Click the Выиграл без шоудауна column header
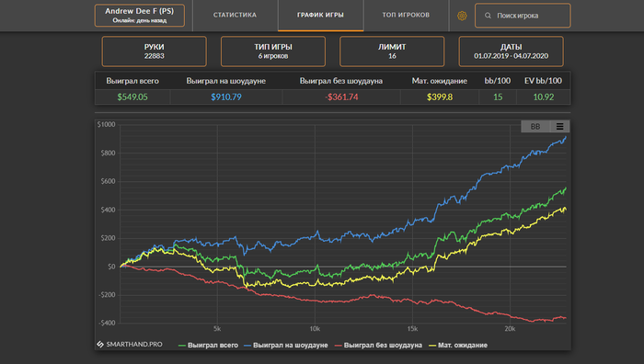Screen dimensions: 644x364 (341, 81)
